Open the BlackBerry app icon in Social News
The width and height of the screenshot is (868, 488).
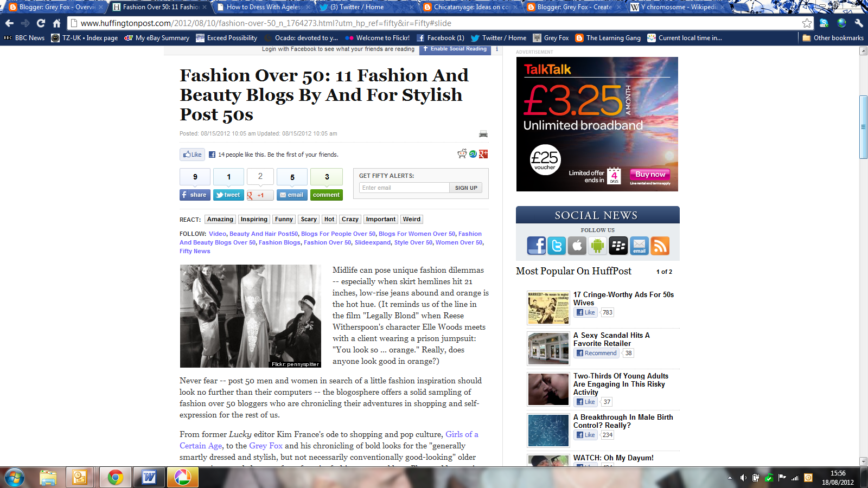[618, 246]
